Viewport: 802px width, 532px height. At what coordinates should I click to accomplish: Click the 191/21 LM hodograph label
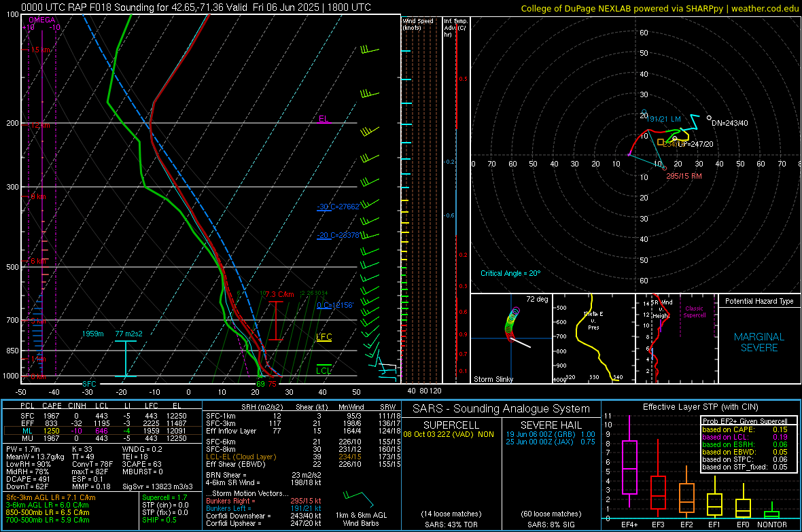pos(665,119)
